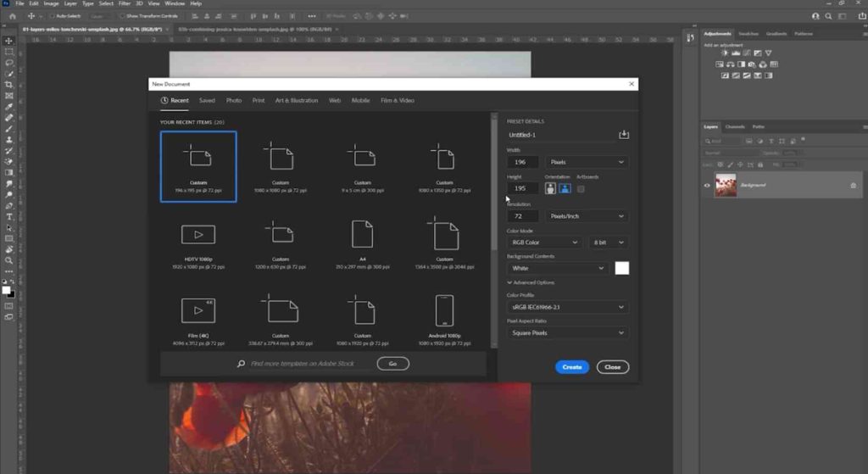Add an Invert adjustment
This screenshot has height=474, width=868.
pos(725,75)
